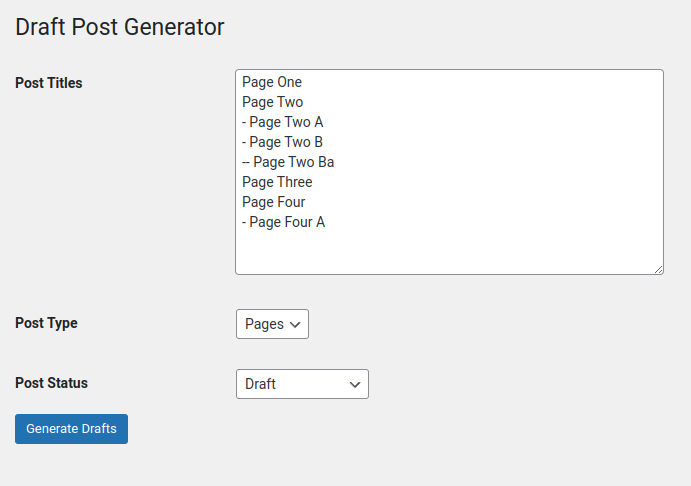Open the Post Status dropdown showing Draft
The image size is (691, 486).
[302, 384]
